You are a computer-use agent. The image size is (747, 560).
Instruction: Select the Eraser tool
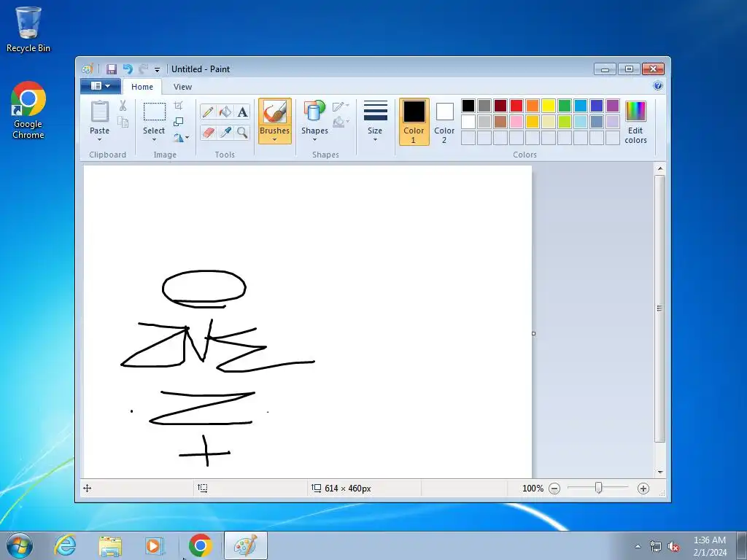click(208, 132)
